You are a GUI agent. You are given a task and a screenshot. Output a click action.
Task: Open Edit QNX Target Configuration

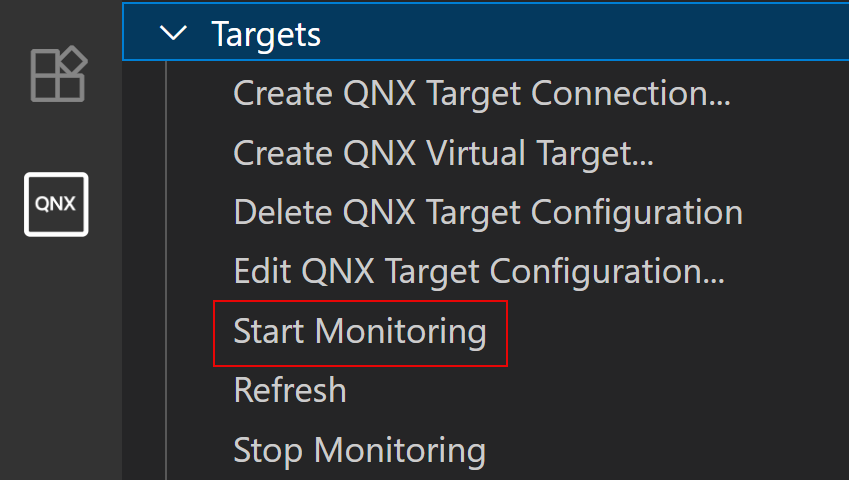[479, 272]
